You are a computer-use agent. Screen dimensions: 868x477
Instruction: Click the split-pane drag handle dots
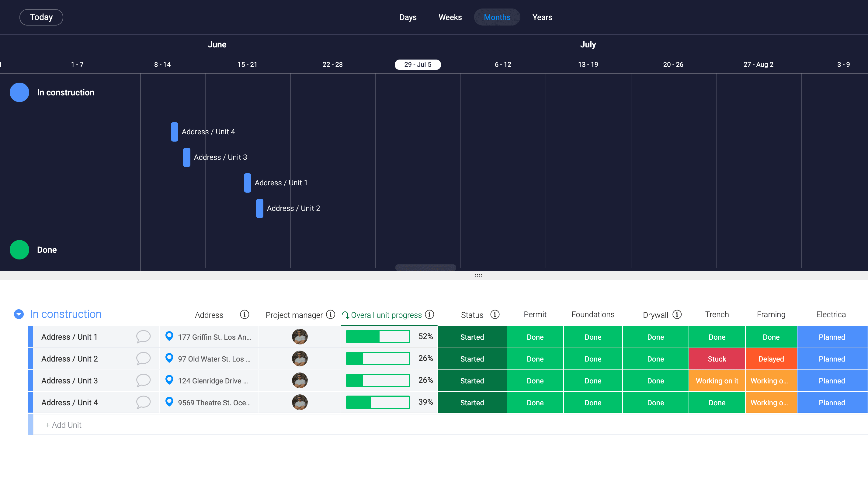478,275
